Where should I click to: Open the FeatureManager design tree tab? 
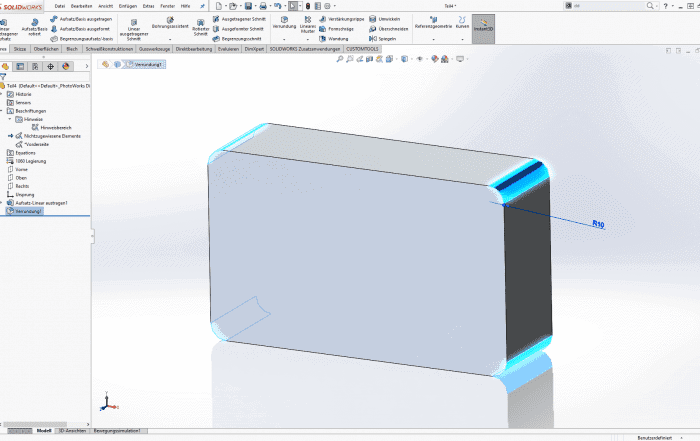click(x=5, y=67)
